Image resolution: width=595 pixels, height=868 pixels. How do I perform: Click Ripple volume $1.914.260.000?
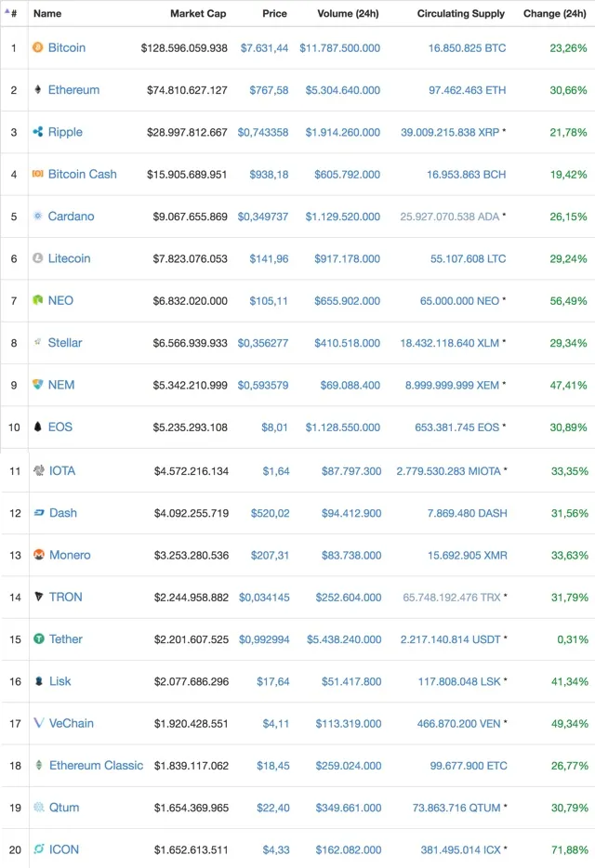click(x=343, y=132)
